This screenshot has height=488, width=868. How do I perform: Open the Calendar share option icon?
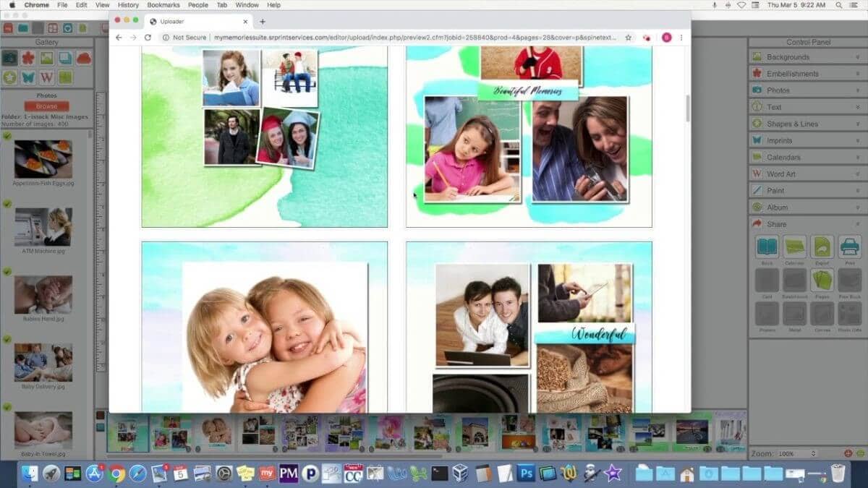pos(794,247)
